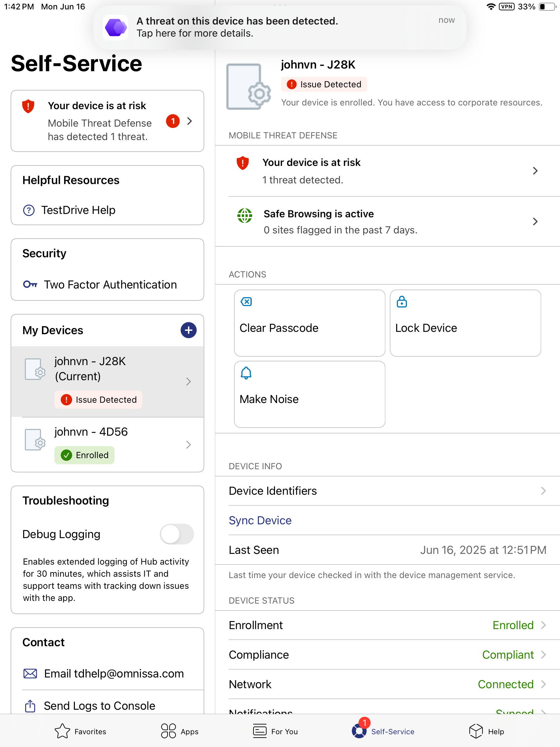
Task: Tap the Make Noise bell icon
Action: [246, 373]
